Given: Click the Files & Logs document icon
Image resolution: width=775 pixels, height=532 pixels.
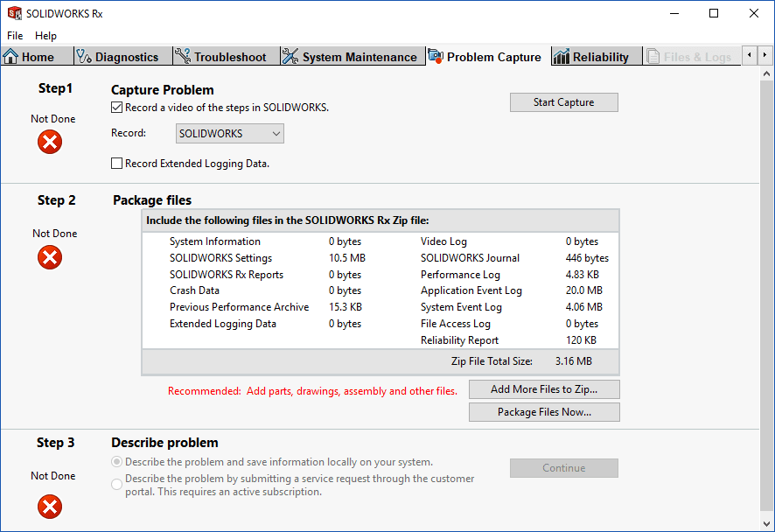Looking at the screenshot, I should click(x=653, y=56).
